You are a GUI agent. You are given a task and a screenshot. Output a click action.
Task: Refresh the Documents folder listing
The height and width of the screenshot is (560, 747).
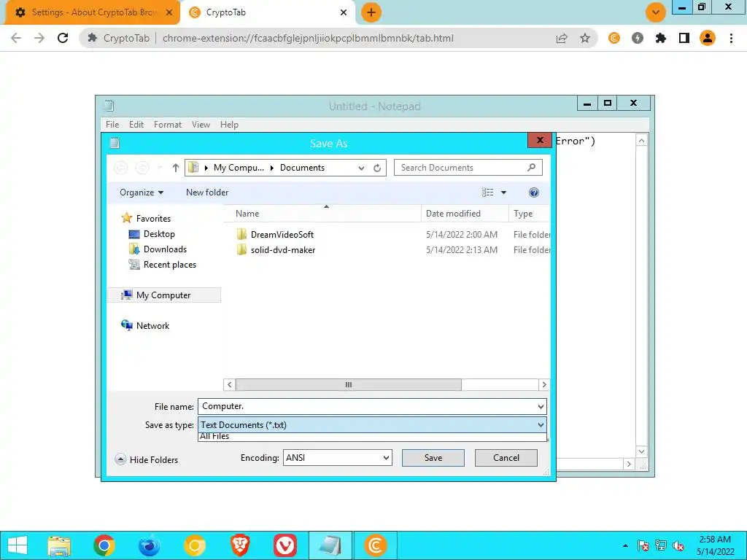tap(377, 168)
